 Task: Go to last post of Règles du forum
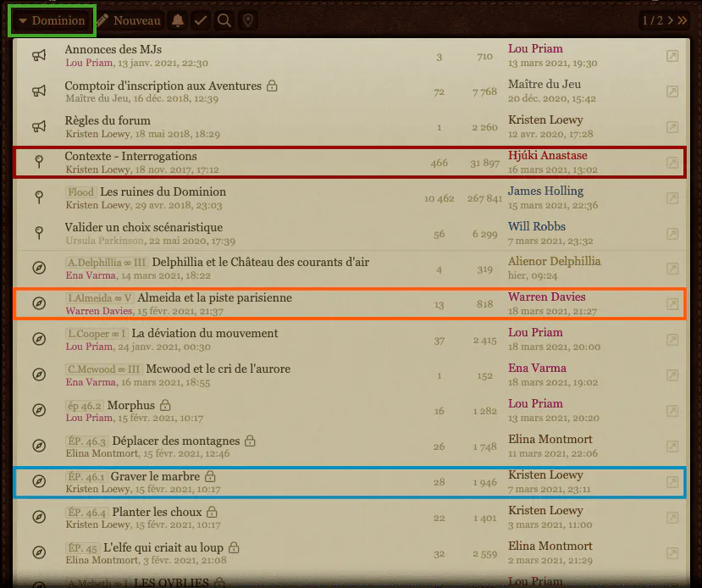tap(672, 127)
